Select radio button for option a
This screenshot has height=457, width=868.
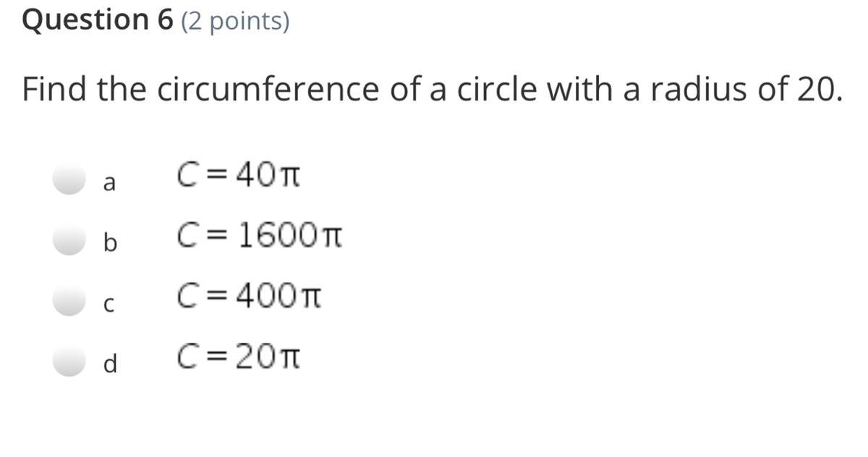[x=70, y=179]
